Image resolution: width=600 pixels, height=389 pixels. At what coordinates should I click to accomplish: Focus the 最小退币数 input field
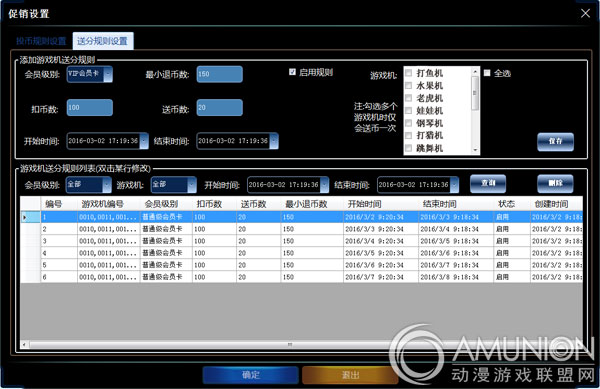click(220, 74)
